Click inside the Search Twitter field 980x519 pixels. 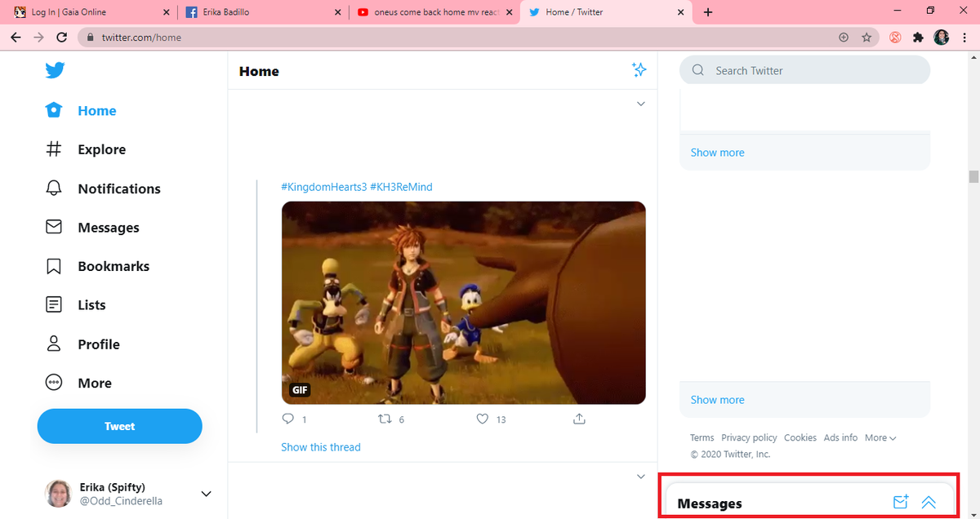pyautogui.click(x=804, y=70)
